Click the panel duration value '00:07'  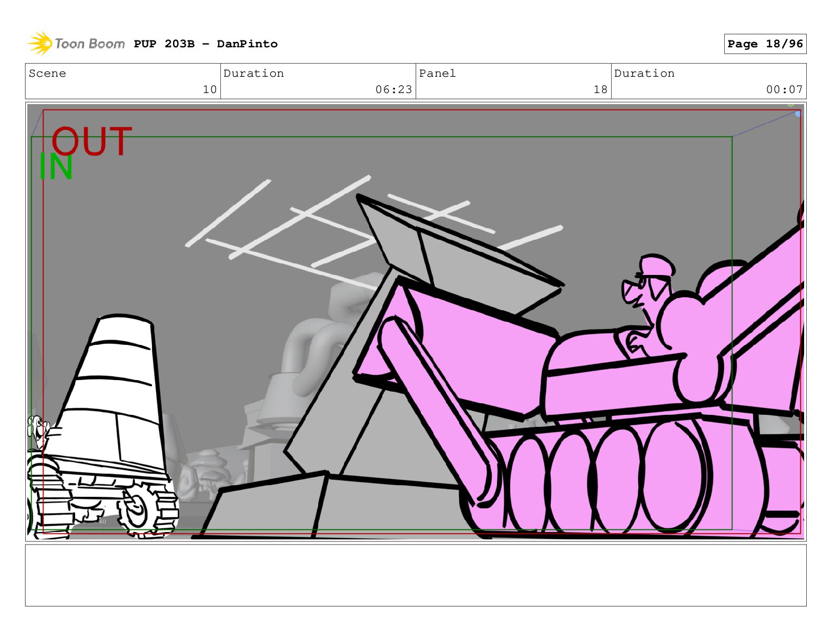click(x=785, y=89)
